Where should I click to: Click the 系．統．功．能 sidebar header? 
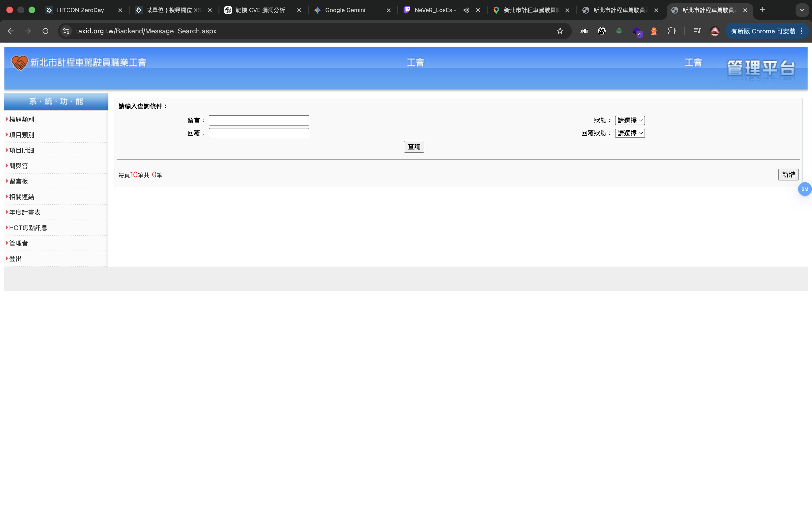coord(56,101)
